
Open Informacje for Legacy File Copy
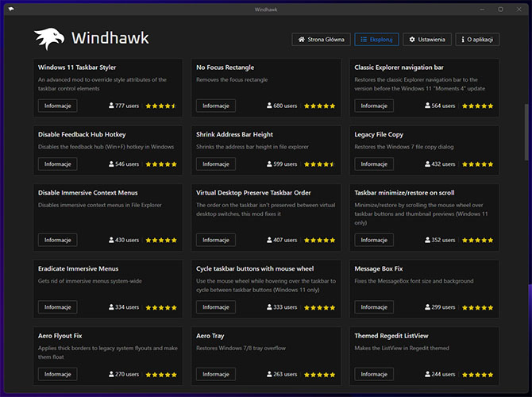(374, 164)
